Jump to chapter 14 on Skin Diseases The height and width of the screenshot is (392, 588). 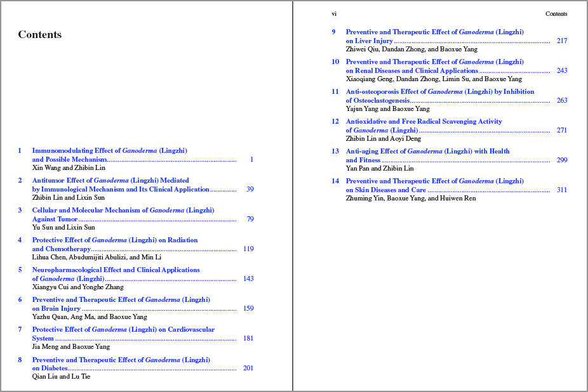point(434,181)
